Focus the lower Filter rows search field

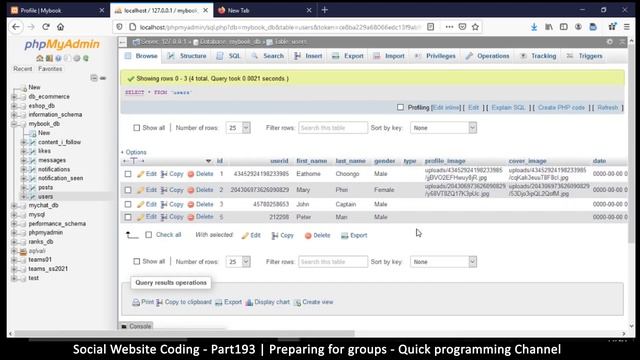pyautogui.click(x=333, y=262)
